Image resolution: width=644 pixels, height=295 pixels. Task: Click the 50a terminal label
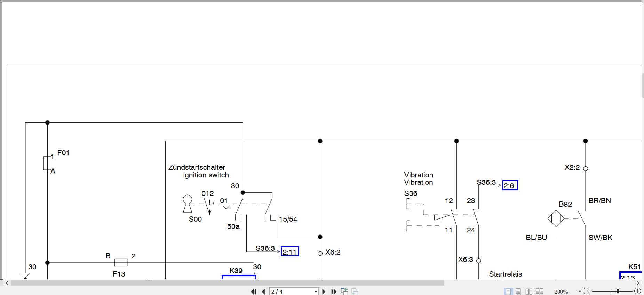pos(233,226)
